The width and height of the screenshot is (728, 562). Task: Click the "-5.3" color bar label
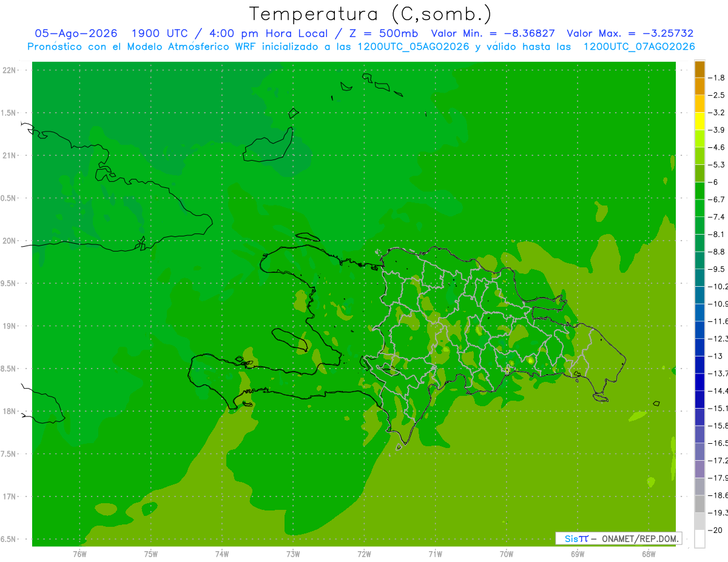tap(716, 164)
